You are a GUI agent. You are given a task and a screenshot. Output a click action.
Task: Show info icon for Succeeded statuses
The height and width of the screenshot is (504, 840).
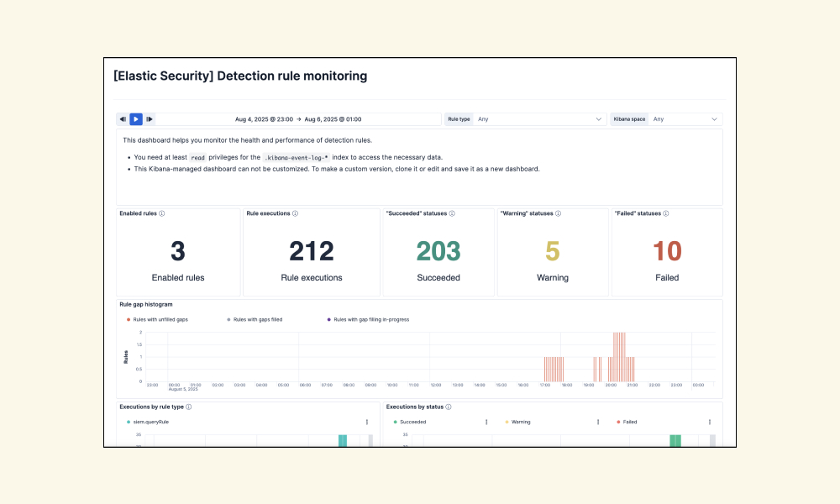coord(452,213)
